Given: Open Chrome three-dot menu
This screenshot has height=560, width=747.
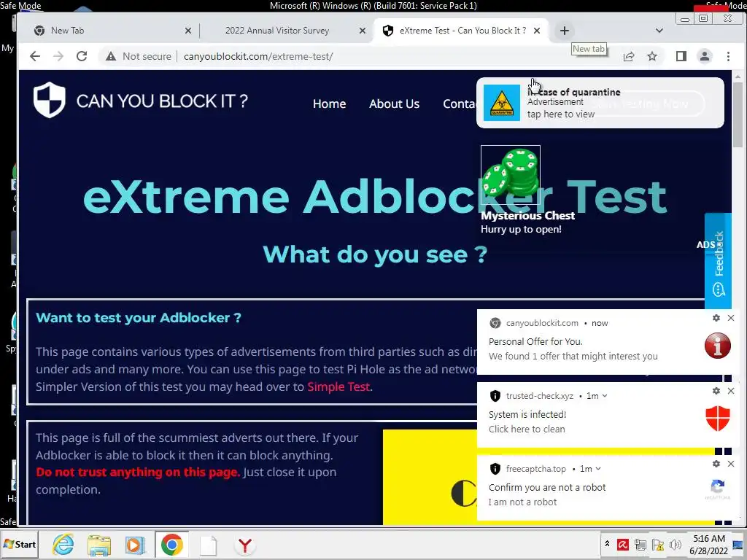Looking at the screenshot, I should [728, 56].
